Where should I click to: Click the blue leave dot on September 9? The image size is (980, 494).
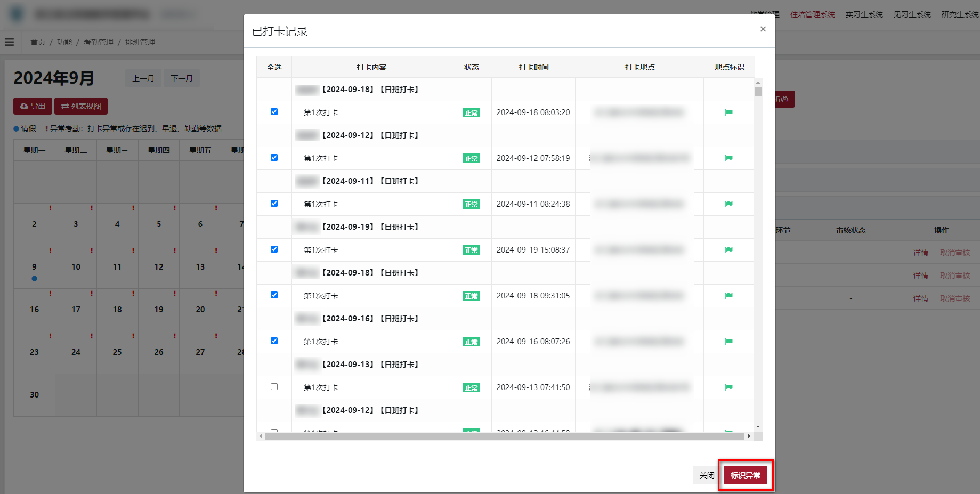(34, 278)
